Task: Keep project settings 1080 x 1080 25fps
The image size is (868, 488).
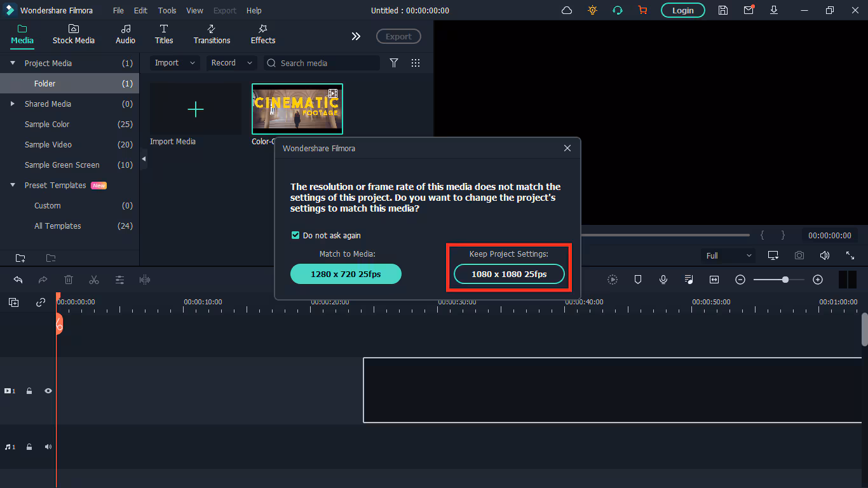Action: 509,274
